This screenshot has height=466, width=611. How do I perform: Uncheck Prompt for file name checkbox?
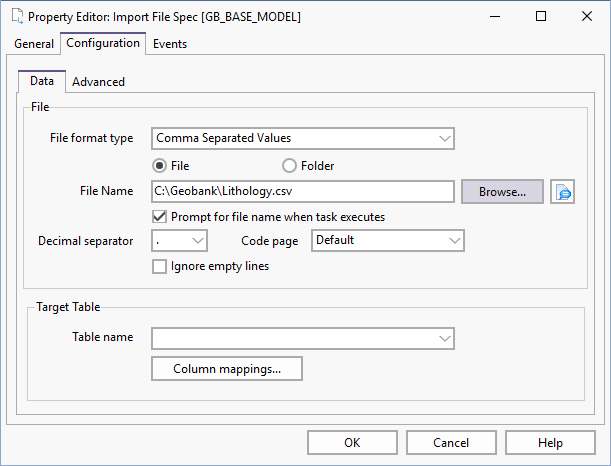tap(159, 216)
